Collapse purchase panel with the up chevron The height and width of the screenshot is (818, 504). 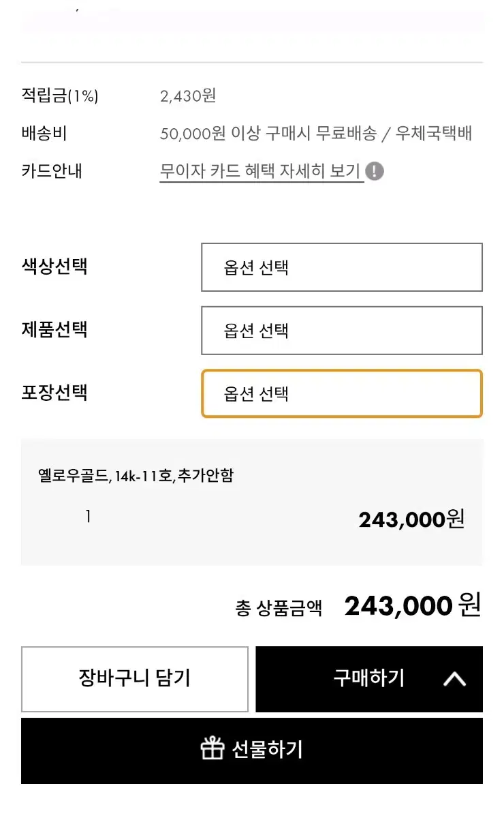(x=454, y=679)
